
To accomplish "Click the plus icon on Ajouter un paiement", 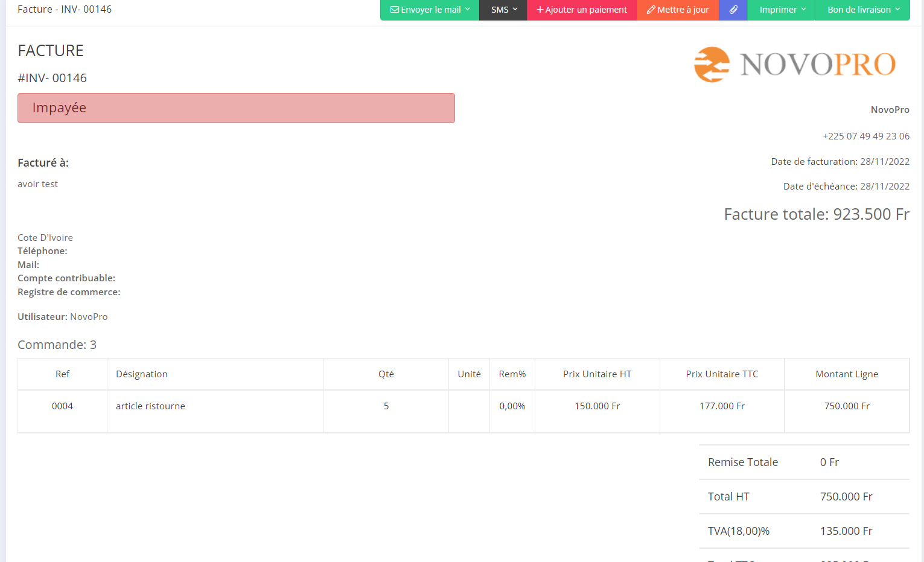I will point(540,10).
